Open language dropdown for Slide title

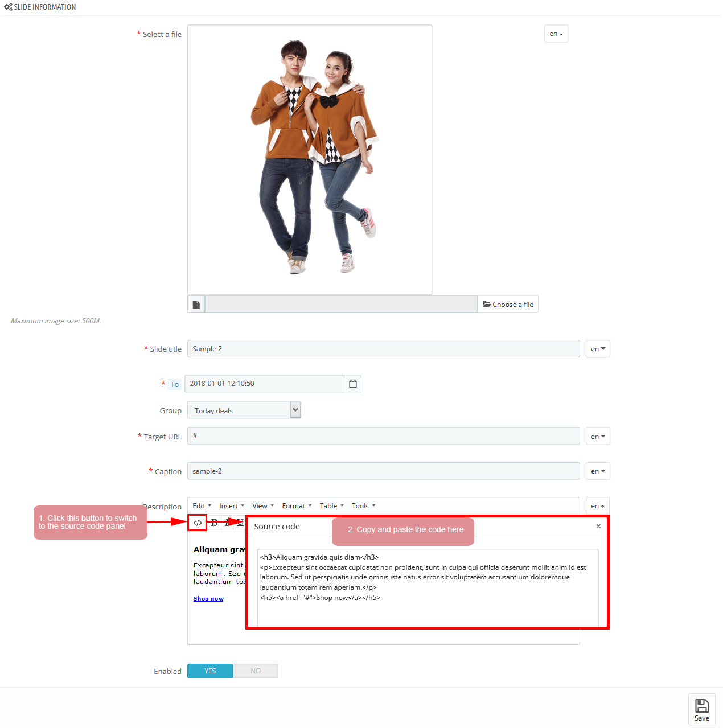(598, 349)
